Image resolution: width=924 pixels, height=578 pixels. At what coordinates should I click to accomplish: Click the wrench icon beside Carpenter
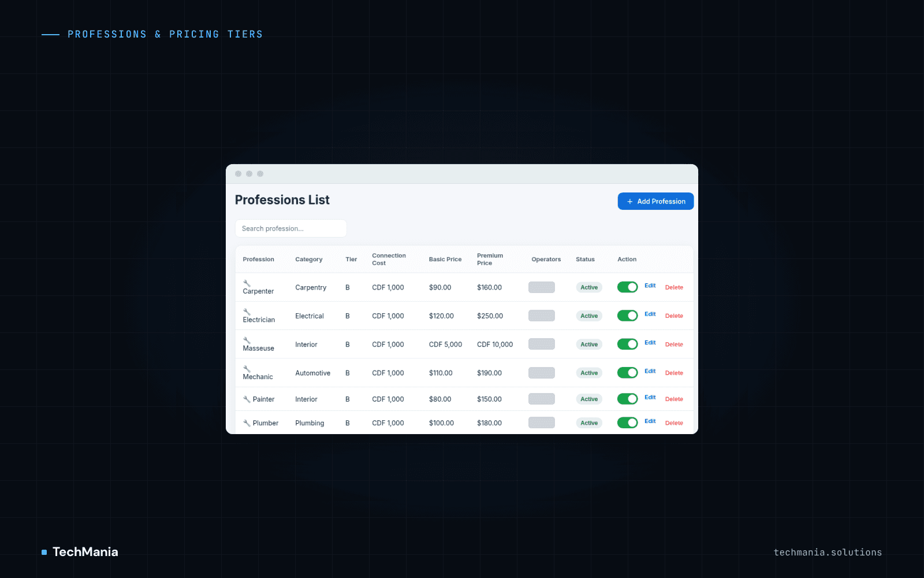pos(247,283)
